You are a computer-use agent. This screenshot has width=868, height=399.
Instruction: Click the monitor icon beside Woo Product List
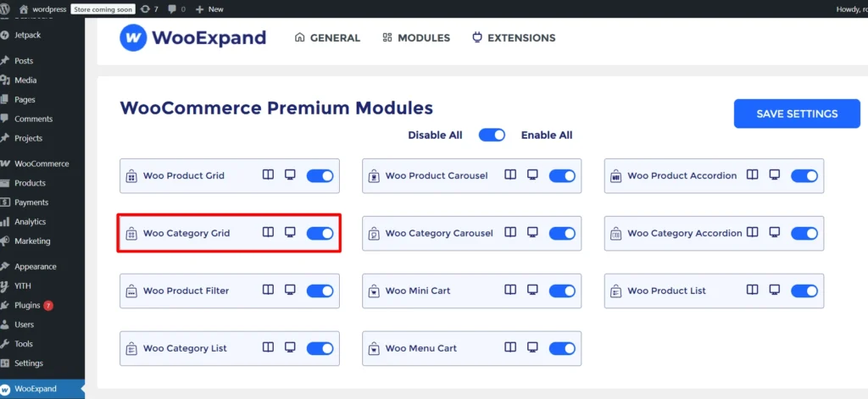click(x=774, y=290)
